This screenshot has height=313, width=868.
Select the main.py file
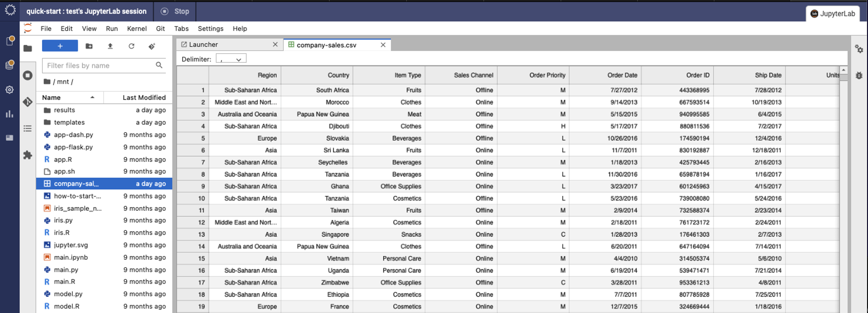pyautogui.click(x=104, y=270)
